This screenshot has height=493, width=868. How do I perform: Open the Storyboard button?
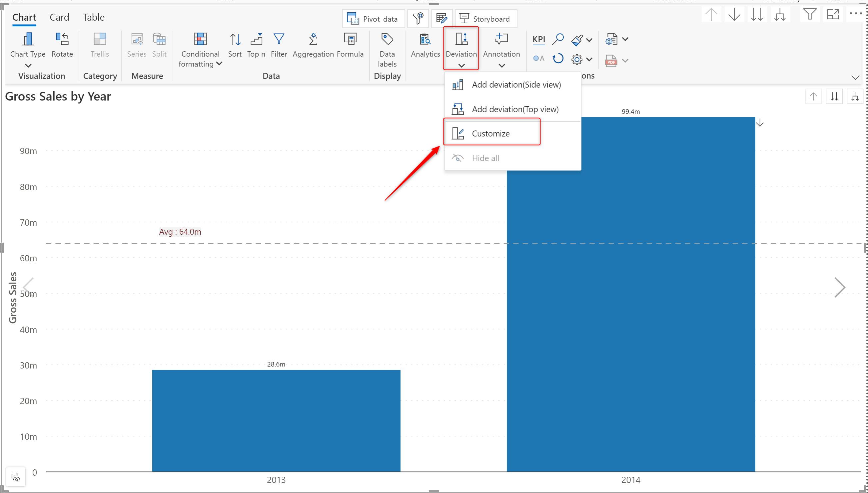coord(485,19)
